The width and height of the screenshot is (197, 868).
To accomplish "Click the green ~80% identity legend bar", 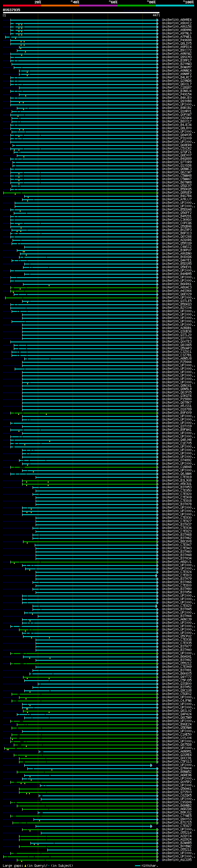I will pos(137,6).
